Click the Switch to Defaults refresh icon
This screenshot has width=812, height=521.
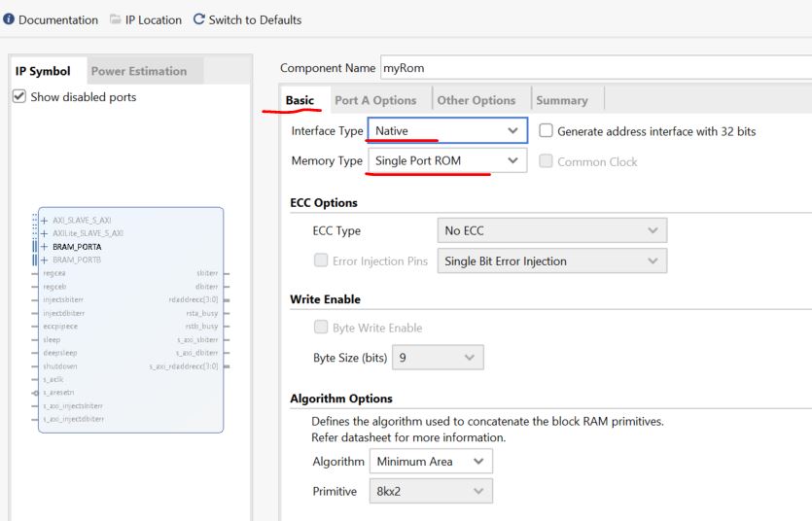click(199, 20)
